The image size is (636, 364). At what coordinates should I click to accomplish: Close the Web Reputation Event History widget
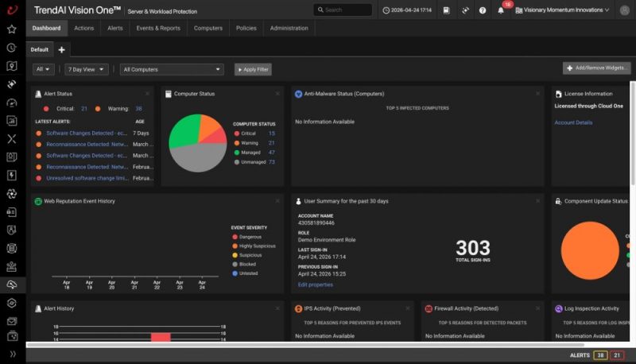coord(277,201)
